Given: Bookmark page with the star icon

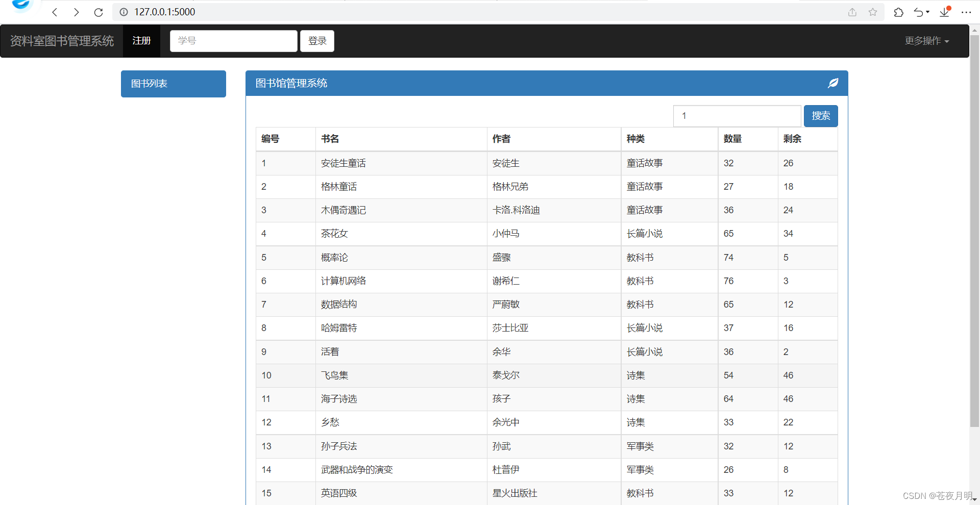Looking at the screenshot, I should [x=873, y=12].
